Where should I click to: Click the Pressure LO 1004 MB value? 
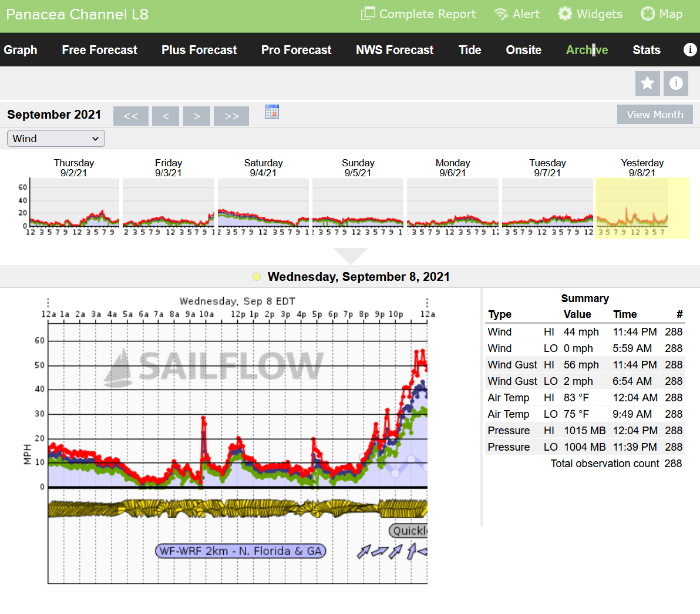pos(585,447)
